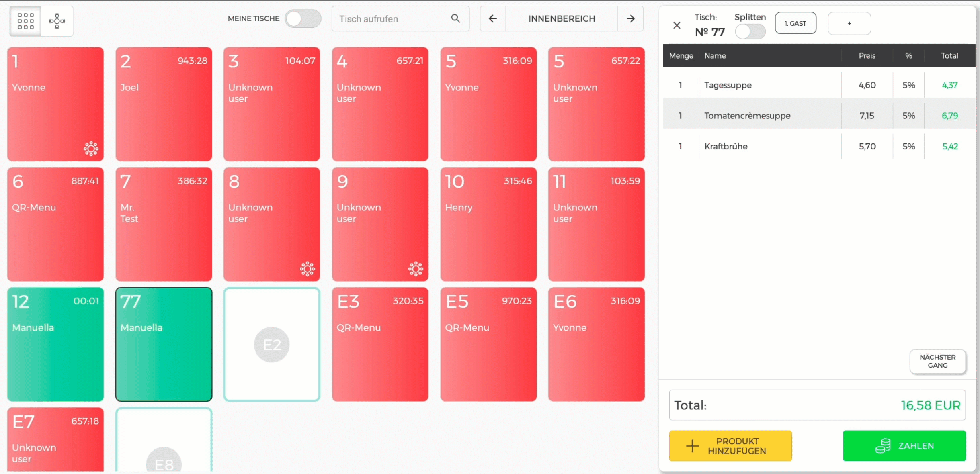Screen dimensions: 980x474
Task: Open empty table E2
Action: click(x=272, y=344)
